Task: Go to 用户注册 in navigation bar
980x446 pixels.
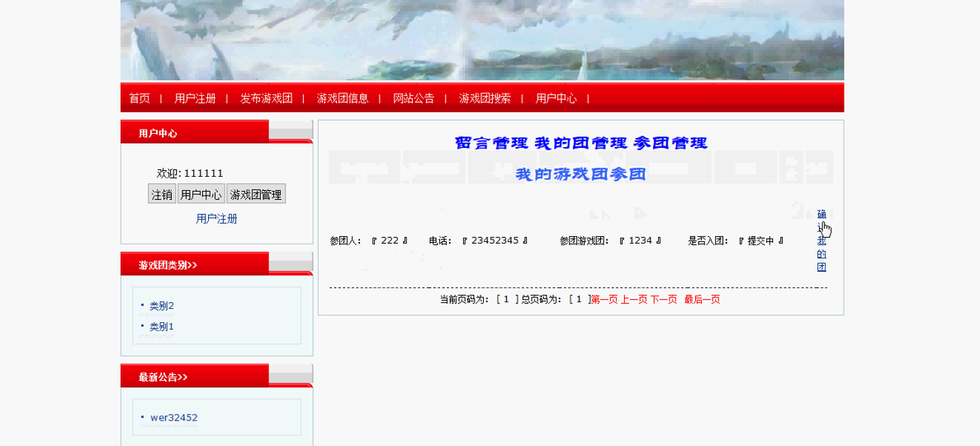Action: [195, 98]
